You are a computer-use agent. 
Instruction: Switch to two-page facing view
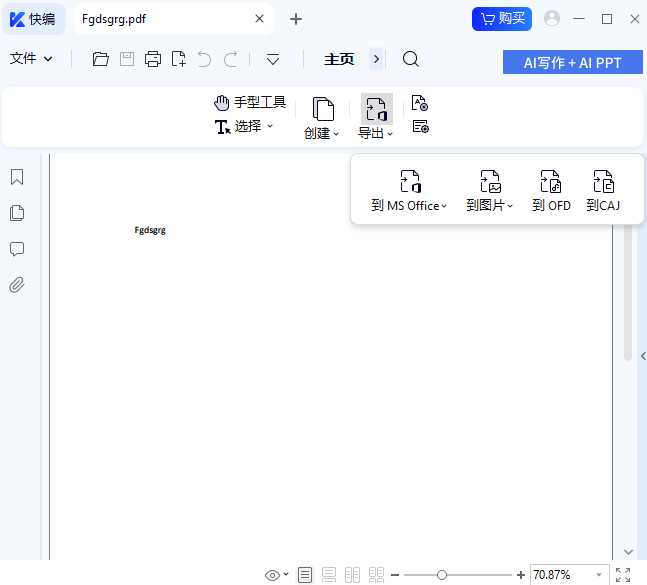(x=352, y=575)
